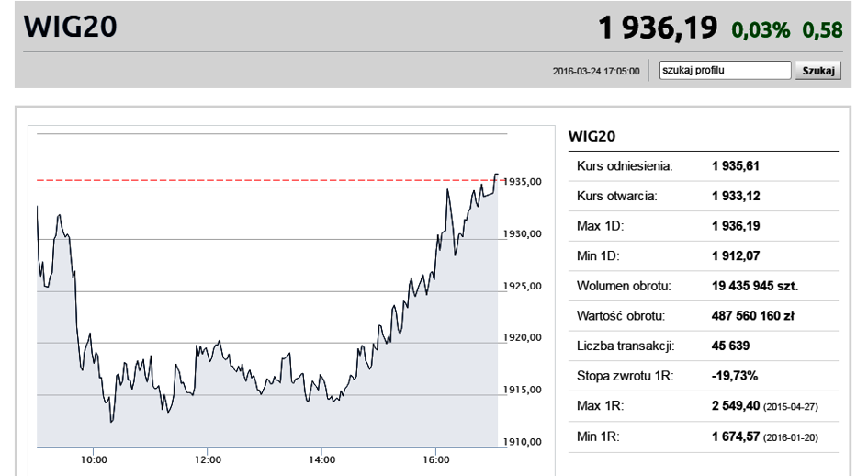Click the Max 1R value 2 549,40
This screenshot has height=476, width=868.
[736, 405]
